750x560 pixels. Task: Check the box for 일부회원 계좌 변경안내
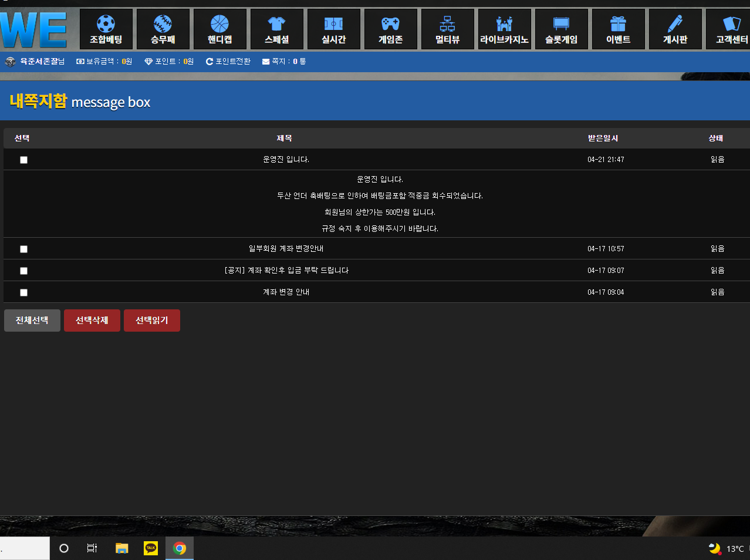(x=23, y=249)
